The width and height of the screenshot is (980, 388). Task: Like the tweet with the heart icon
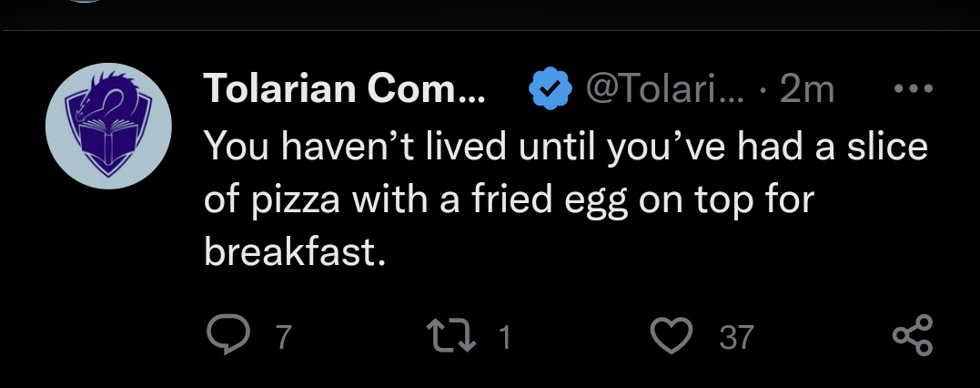click(672, 335)
